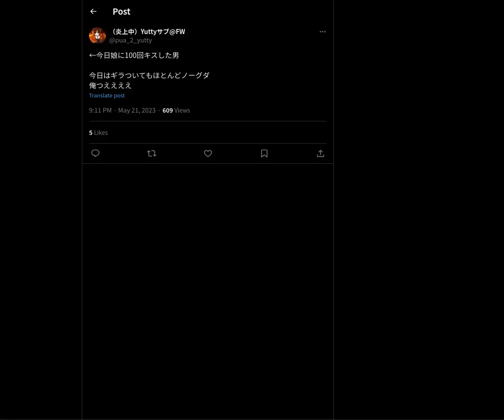Open the reply speech bubble icon
The width and height of the screenshot is (504, 420).
(x=95, y=153)
